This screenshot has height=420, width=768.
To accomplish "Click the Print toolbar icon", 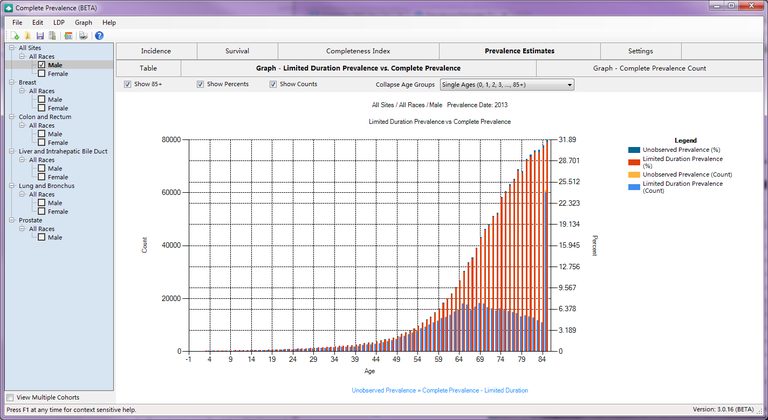I will coord(83,36).
